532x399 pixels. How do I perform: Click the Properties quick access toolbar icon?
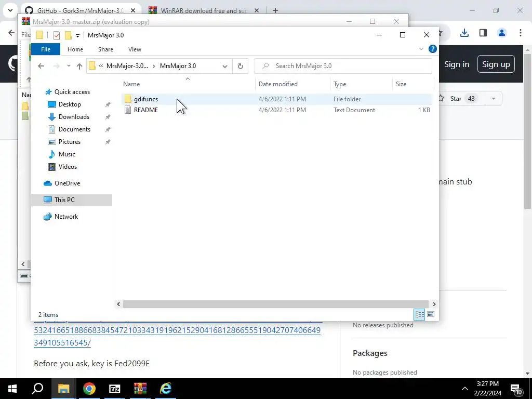tap(57, 35)
